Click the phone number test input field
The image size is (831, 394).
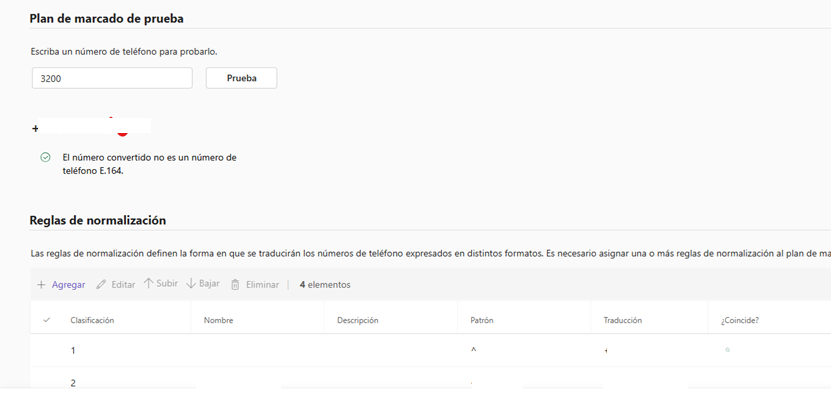tap(112, 78)
